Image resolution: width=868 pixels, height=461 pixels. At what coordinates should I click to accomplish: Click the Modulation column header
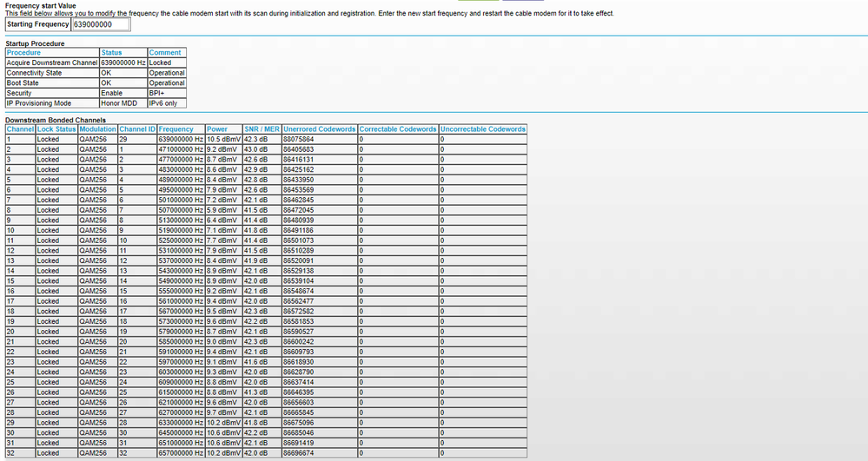[x=96, y=129]
